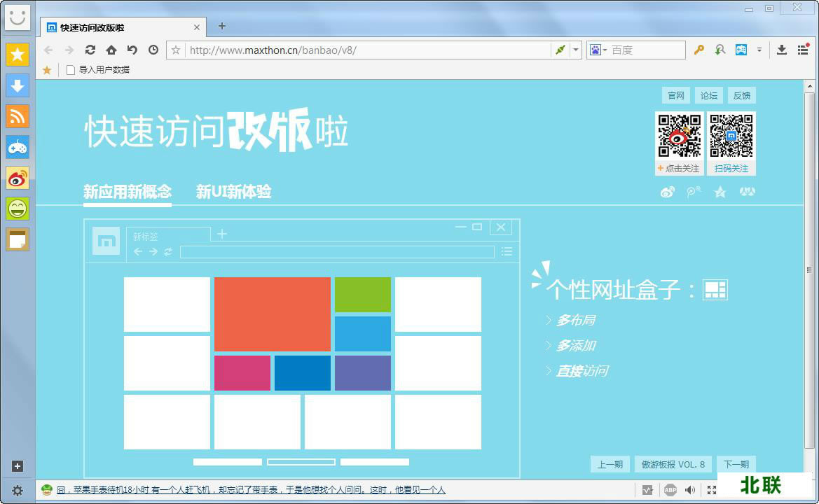Image resolution: width=819 pixels, height=504 pixels.
Task: Open the Weibo icon in the sidebar
Action: coord(17,178)
